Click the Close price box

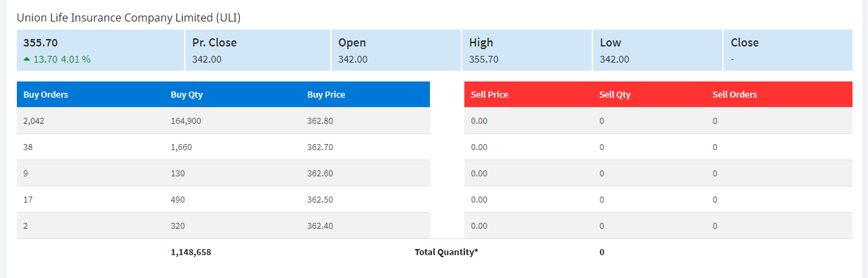point(788,50)
